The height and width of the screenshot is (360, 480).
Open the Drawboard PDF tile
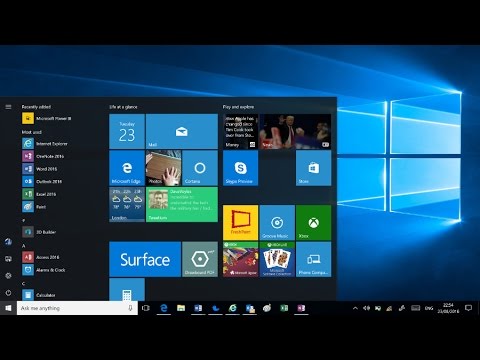(x=200, y=259)
